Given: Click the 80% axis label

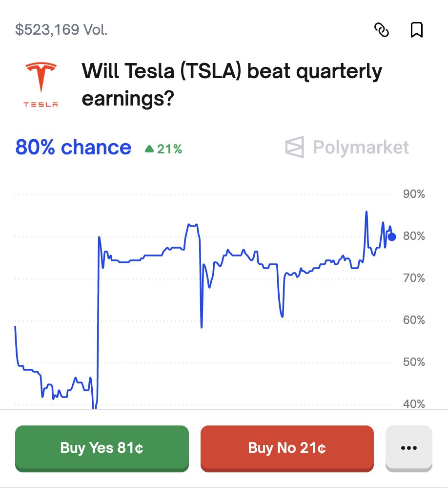Looking at the screenshot, I should 414,236.
